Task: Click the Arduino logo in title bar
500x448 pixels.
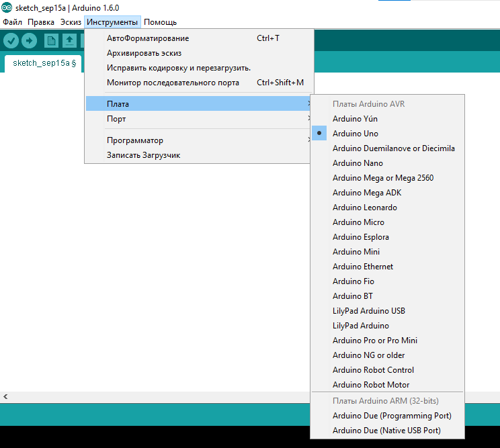Action: (7, 7)
